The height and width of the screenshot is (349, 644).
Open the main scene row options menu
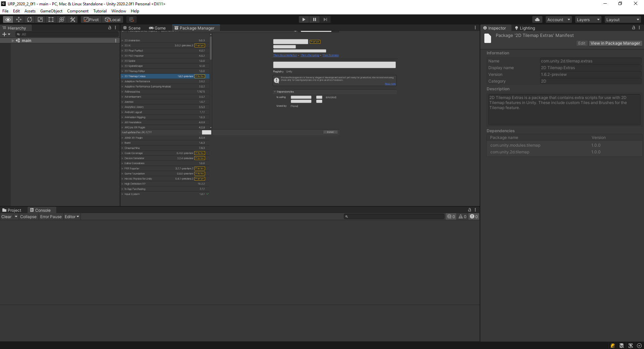coord(116,41)
